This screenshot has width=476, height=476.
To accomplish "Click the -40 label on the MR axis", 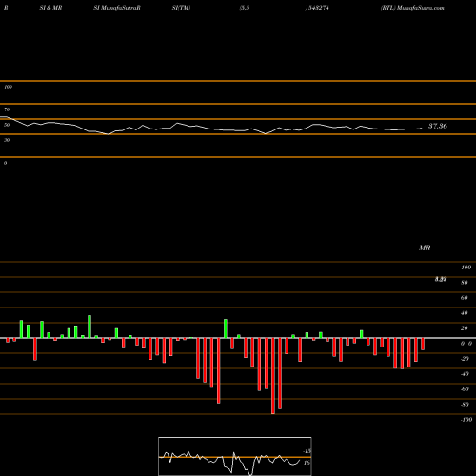I will click(465, 374).
